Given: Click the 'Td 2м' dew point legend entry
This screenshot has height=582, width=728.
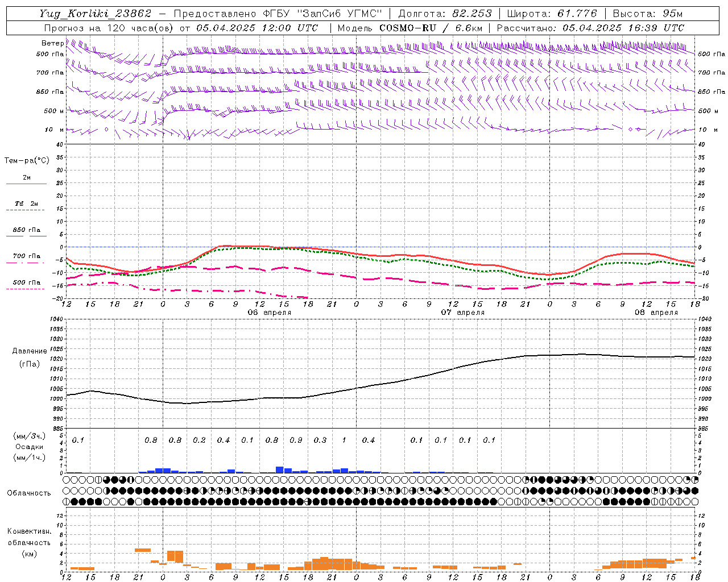Looking at the screenshot, I should (27, 203).
